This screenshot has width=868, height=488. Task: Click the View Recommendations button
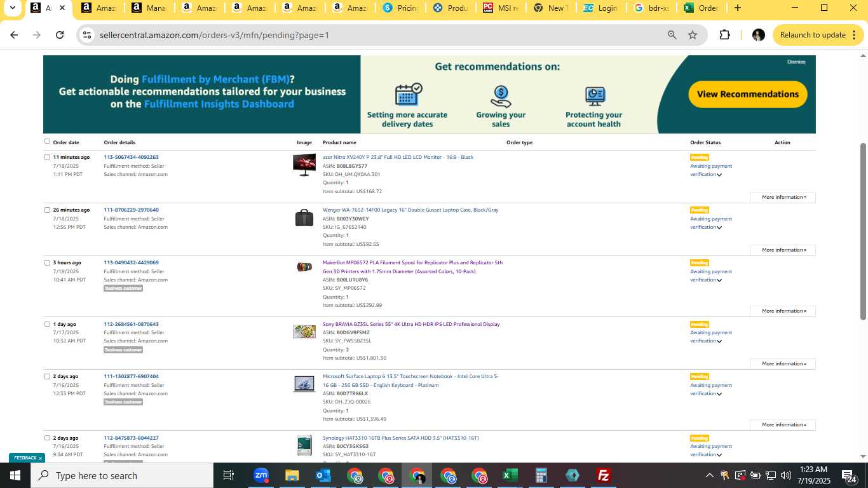click(x=748, y=94)
